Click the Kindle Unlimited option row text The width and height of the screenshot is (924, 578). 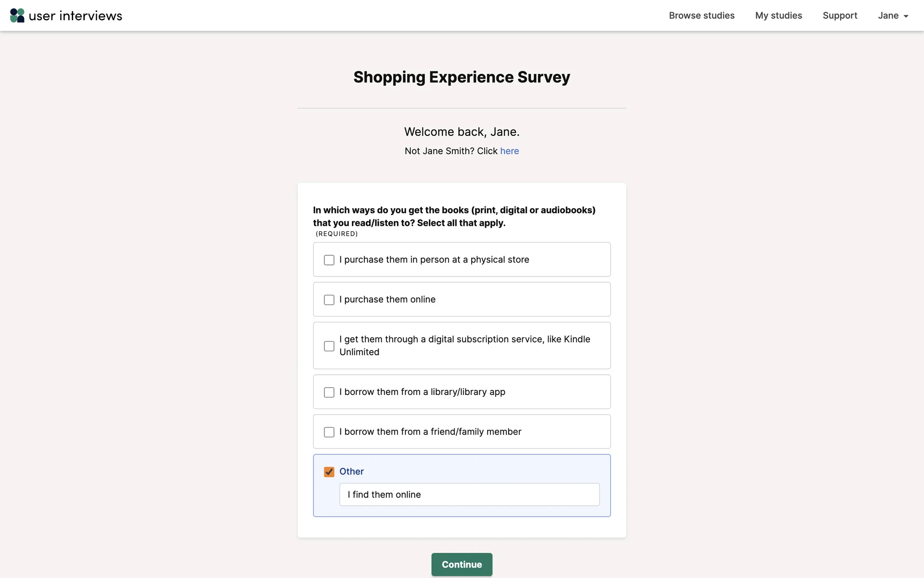pos(464,345)
